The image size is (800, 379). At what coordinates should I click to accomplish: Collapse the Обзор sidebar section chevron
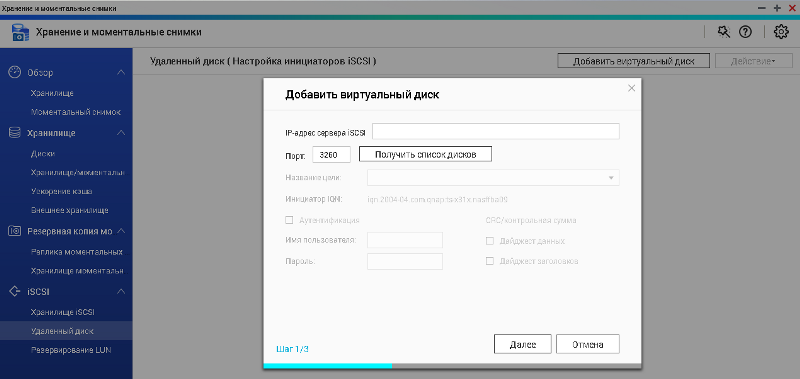click(121, 72)
